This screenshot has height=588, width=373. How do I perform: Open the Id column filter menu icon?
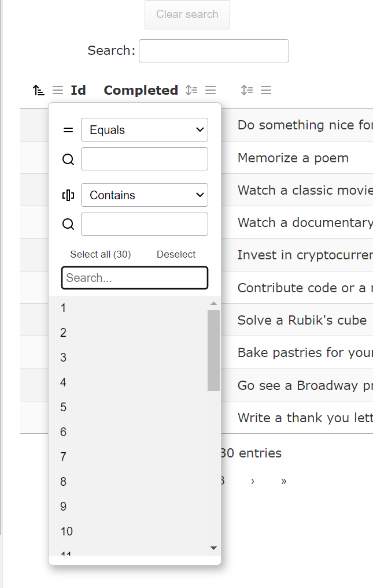(58, 90)
